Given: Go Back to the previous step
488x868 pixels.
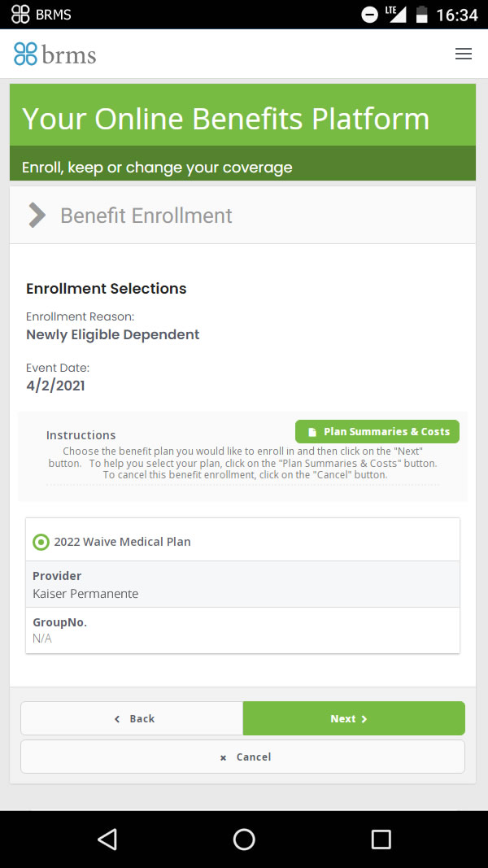Looking at the screenshot, I should tap(132, 718).
